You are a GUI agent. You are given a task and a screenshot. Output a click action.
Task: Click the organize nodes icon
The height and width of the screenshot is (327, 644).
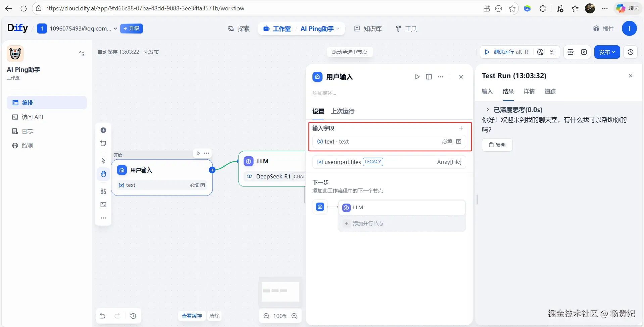[x=103, y=191]
